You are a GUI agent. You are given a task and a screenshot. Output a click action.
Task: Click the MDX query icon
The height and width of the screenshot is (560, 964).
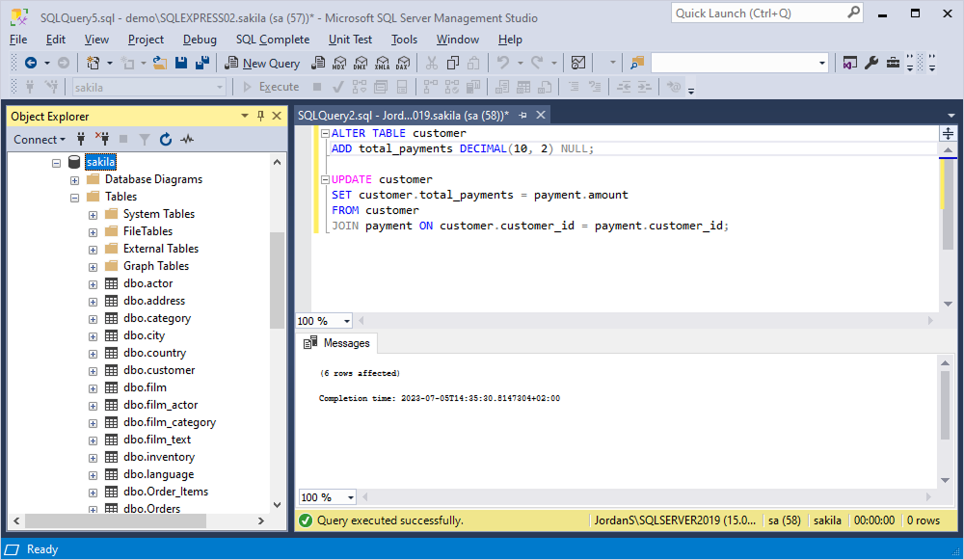tap(339, 63)
